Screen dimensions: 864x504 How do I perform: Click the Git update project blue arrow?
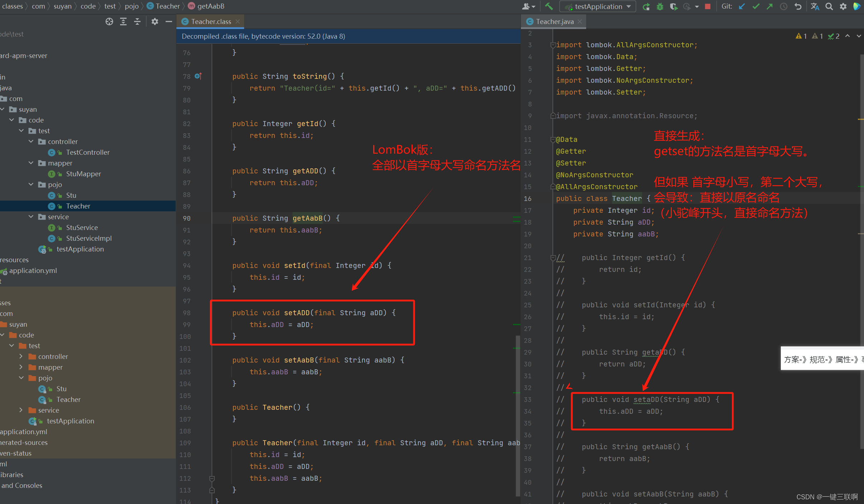[742, 6]
